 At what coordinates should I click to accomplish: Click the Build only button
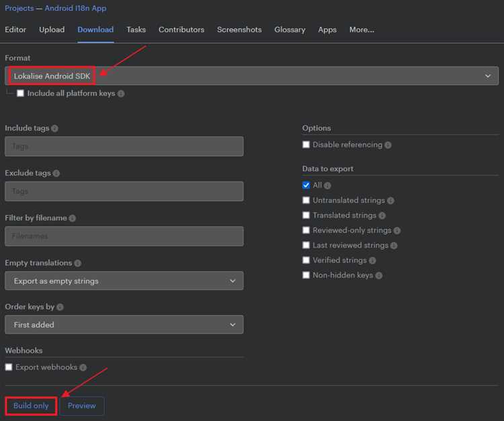click(31, 406)
